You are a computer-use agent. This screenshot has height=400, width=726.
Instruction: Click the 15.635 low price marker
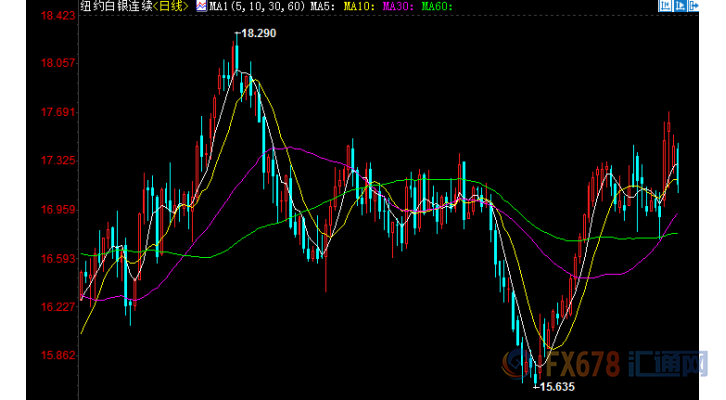click(x=556, y=386)
